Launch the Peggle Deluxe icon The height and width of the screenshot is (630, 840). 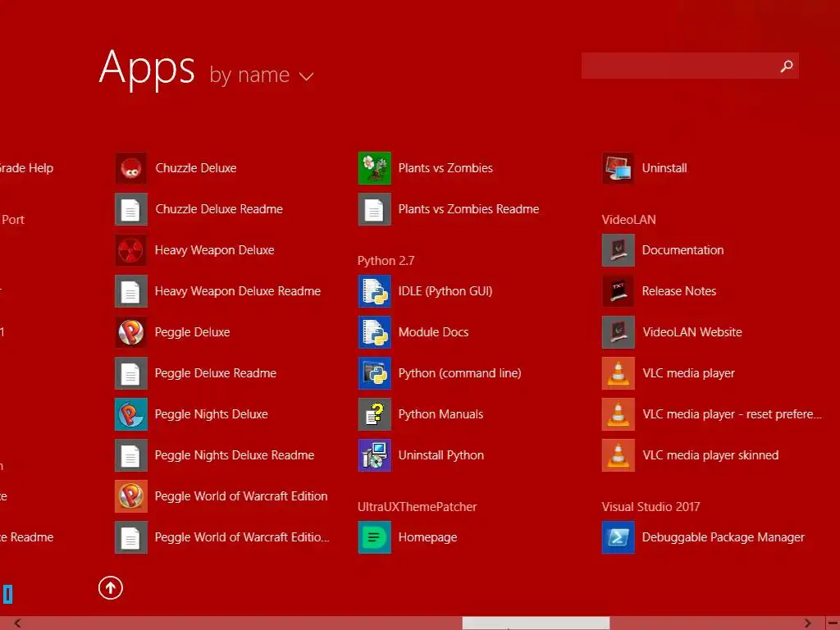[130, 332]
